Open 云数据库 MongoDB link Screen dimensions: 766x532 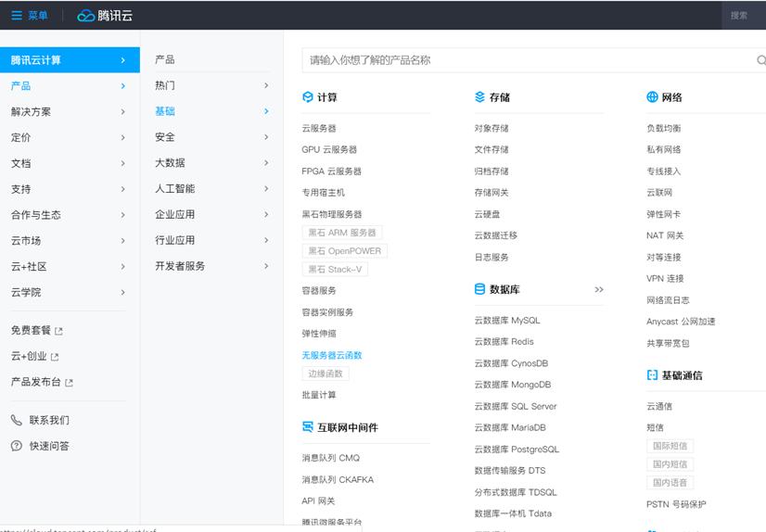(513, 385)
